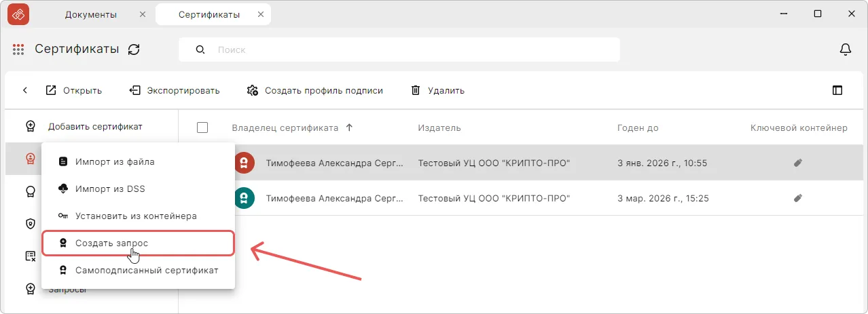Click the notifications bell icon
Screen dimensions: 868x314
[x=845, y=50]
